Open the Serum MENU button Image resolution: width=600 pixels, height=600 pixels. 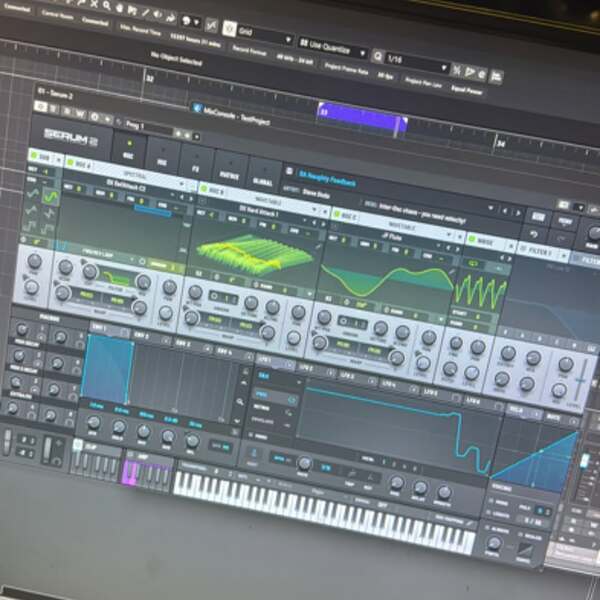coord(565,222)
